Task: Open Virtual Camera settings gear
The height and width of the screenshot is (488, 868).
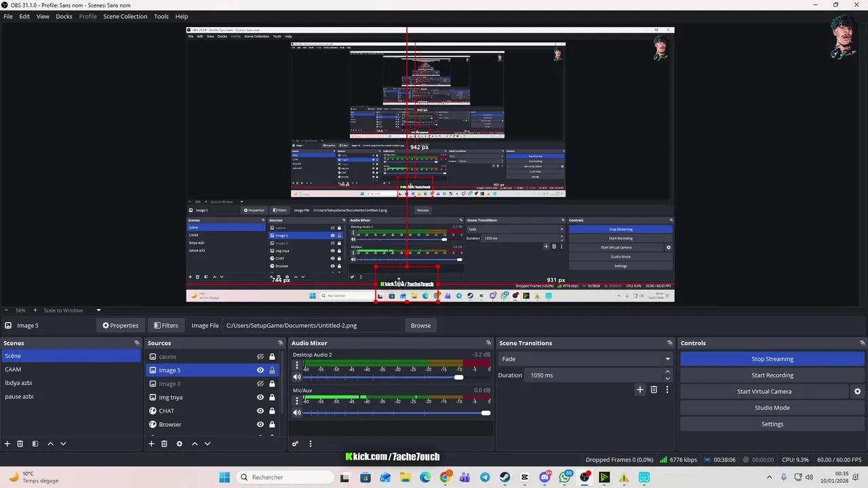Action: [x=857, y=391]
